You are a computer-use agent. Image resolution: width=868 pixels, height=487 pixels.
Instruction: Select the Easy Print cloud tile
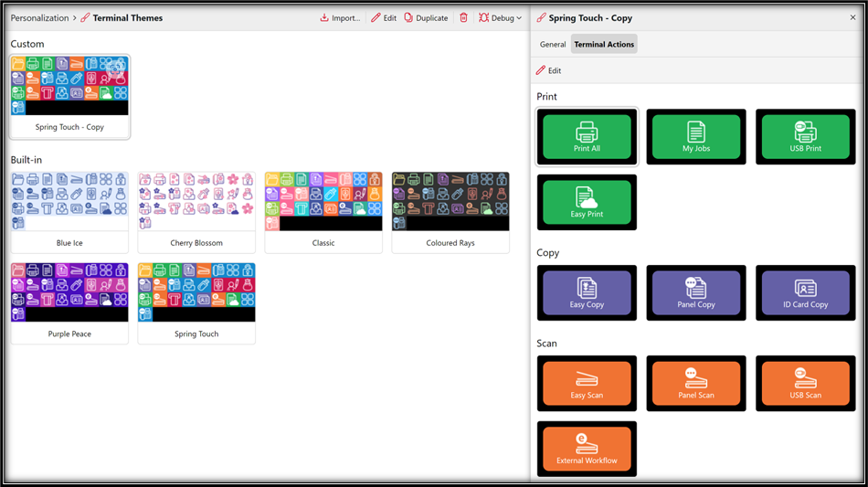click(x=587, y=202)
